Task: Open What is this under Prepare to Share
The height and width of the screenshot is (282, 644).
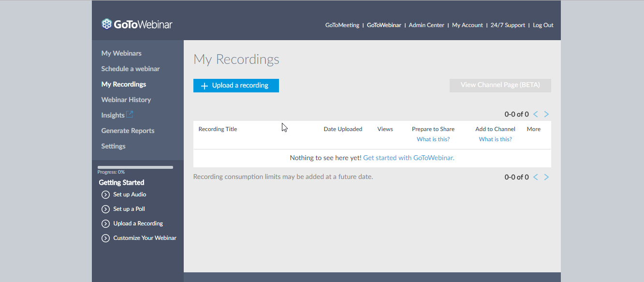Action: point(433,139)
